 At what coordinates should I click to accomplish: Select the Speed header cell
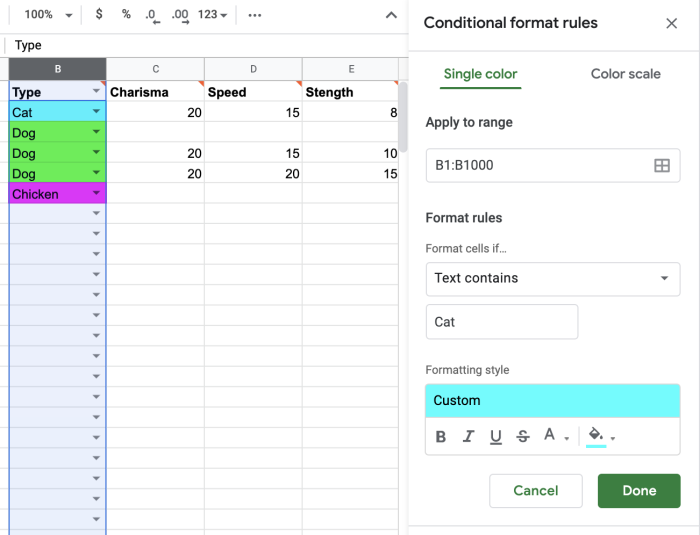pos(253,92)
